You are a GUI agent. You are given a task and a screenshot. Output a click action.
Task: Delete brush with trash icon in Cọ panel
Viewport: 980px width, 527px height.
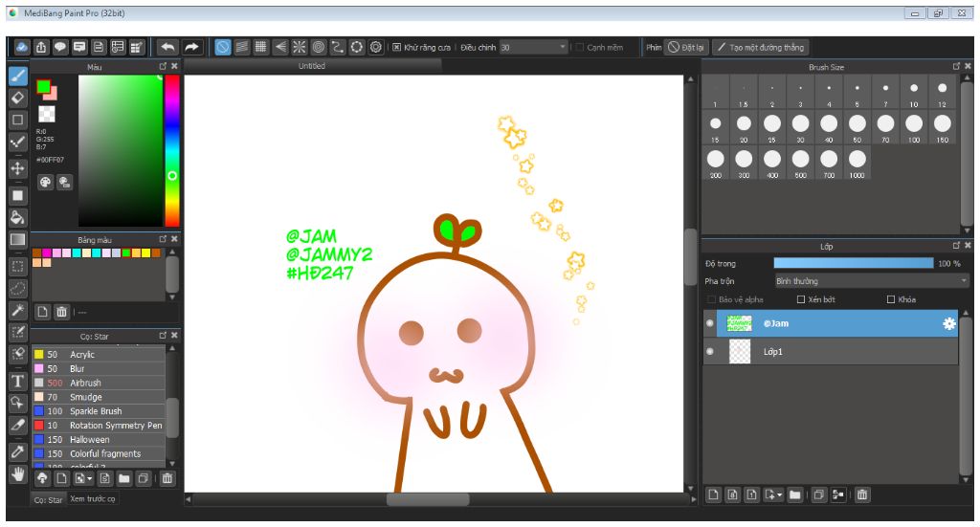[167, 478]
